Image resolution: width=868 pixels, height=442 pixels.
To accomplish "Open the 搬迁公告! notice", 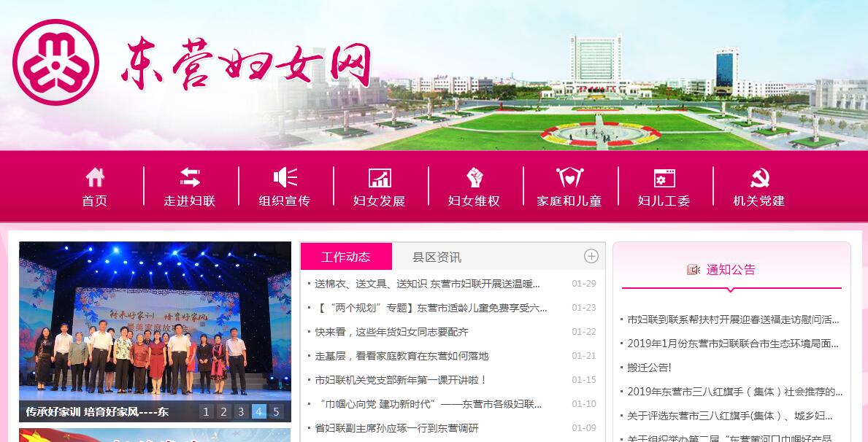I will pos(649,368).
